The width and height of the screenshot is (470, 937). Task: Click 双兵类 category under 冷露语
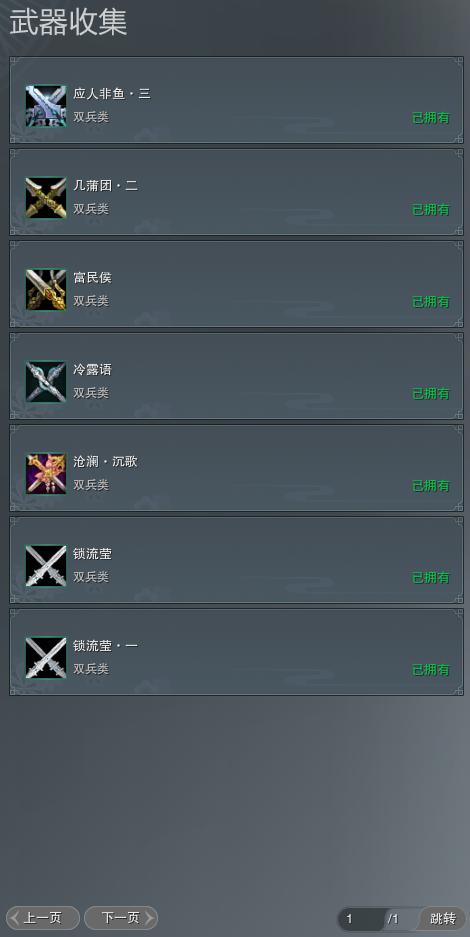pyautogui.click(x=91, y=393)
